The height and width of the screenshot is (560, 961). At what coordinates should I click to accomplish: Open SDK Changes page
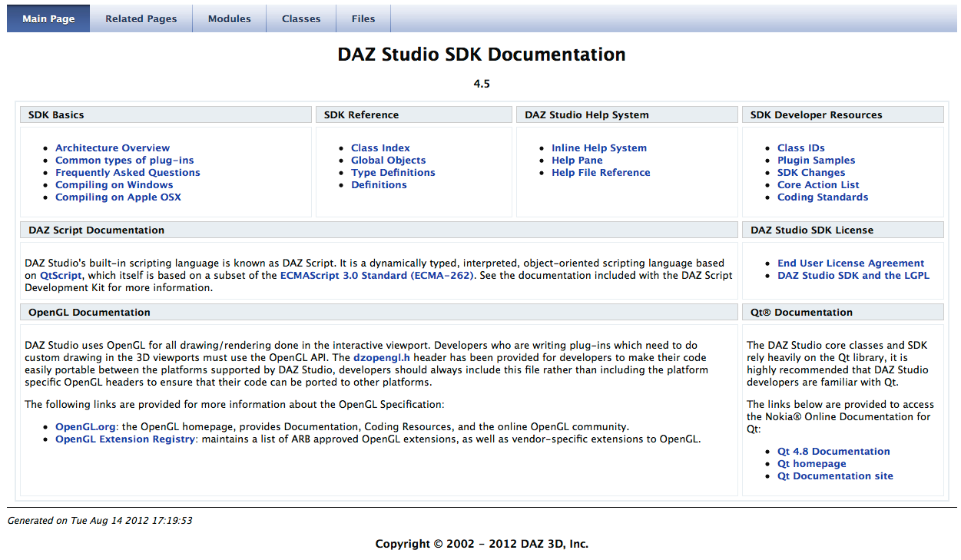pyautogui.click(x=811, y=173)
